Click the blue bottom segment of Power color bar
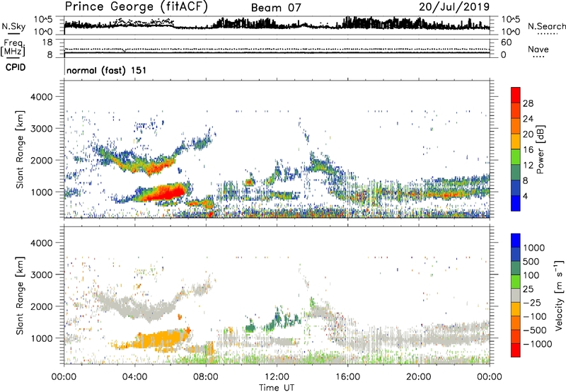The width and height of the screenshot is (566, 392). [x=516, y=203]
